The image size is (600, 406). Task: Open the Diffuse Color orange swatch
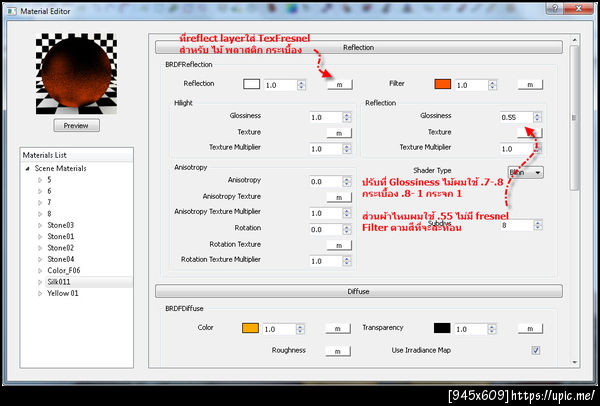point(250,328)
